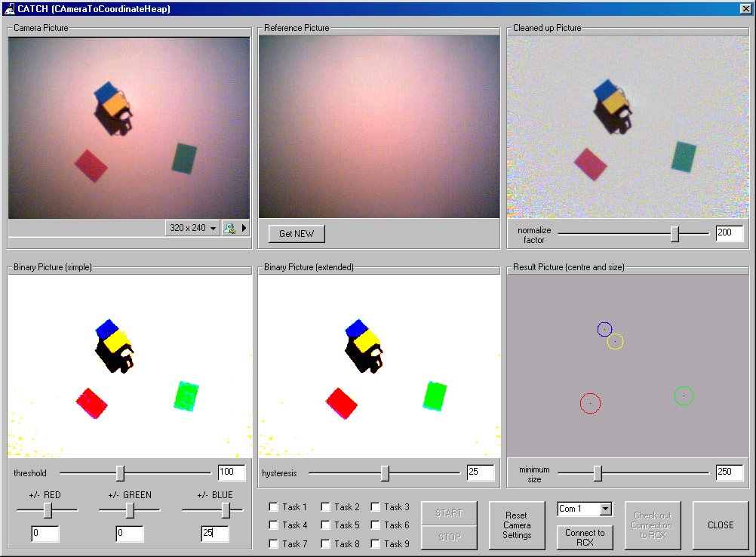
Task: Click the CATCH application icon in the title bar
Action: (10, 8)
